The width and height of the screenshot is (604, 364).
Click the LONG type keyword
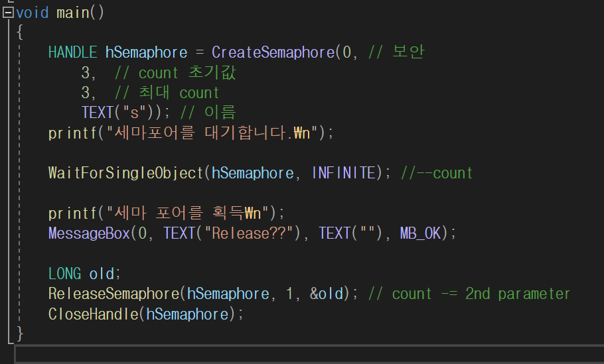coord(65,274)
